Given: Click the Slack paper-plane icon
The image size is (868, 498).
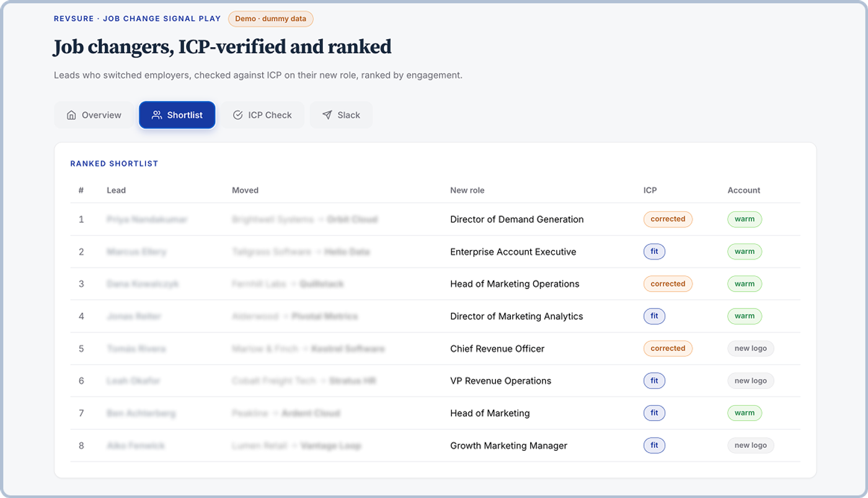Looking at the screenshot, I should click(327, 115).
